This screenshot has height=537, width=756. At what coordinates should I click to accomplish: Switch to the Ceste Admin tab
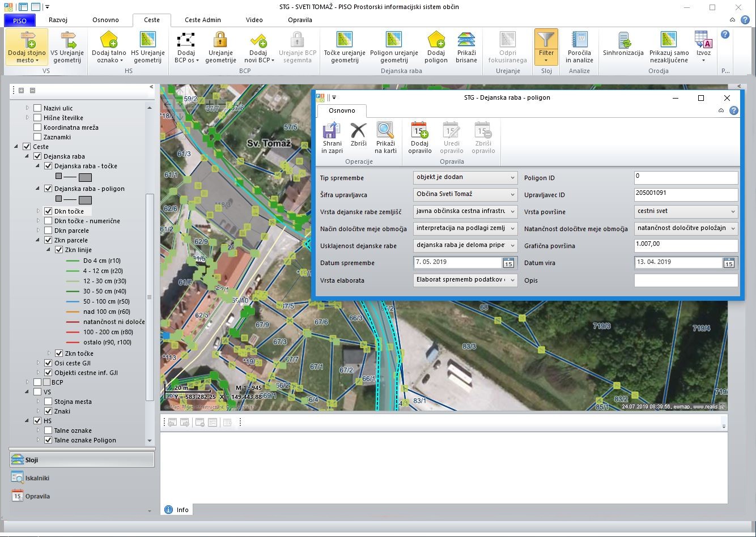click(202, 20)
